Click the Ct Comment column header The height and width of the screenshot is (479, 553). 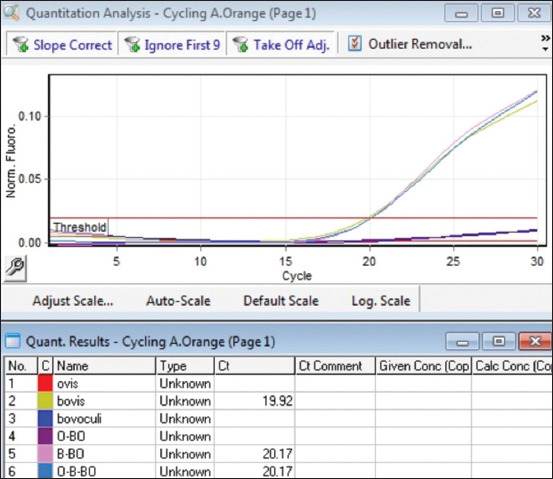coord(335,366)
